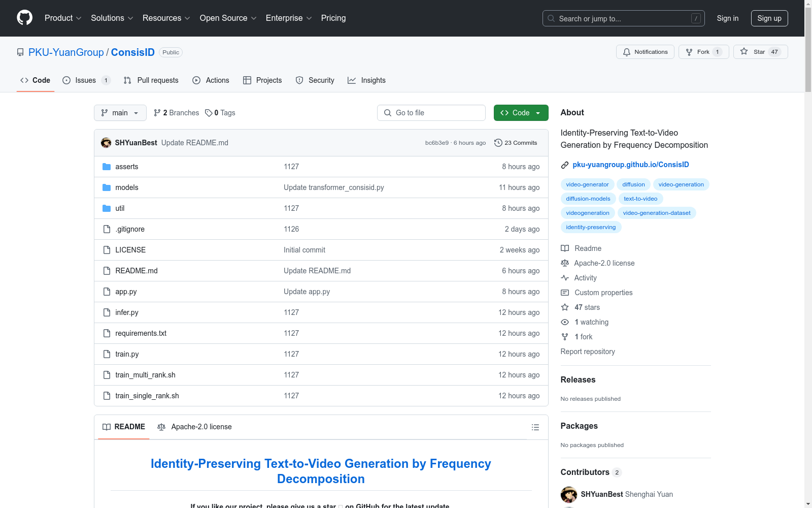Click the Search or jump to field
812x508 pixels.
pos(624,18)
